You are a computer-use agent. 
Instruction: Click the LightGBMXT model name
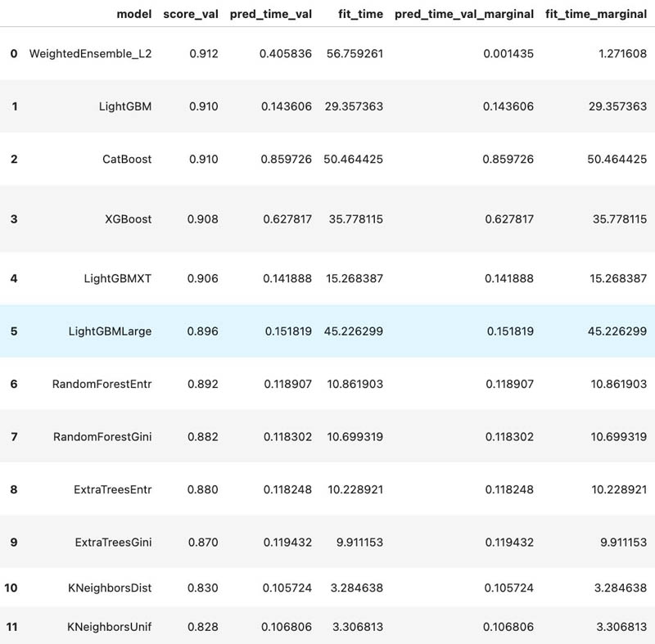tap(117, 278)
